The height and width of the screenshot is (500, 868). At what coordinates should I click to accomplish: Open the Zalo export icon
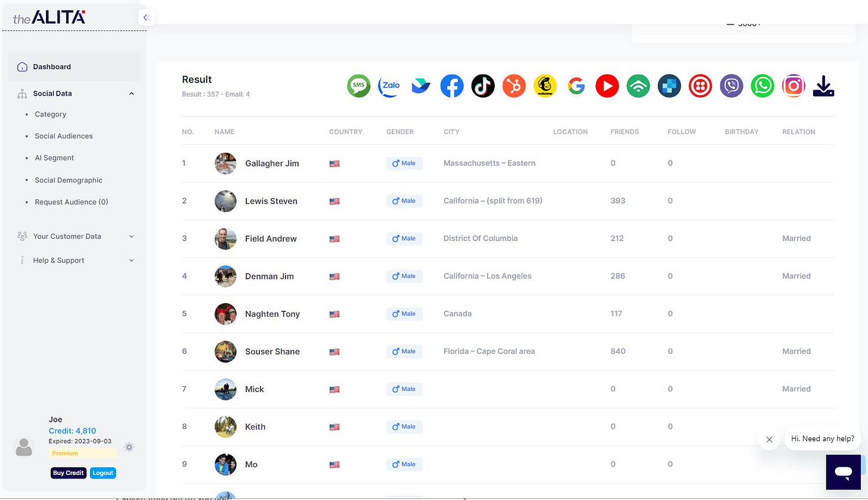pyautogui.click(x=390, y=87)
